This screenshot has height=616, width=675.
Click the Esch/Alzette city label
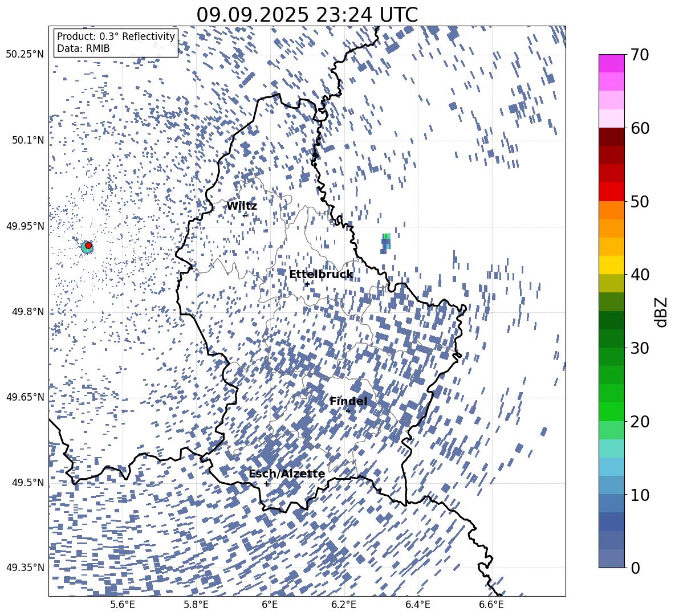click(x=287, y=474)
